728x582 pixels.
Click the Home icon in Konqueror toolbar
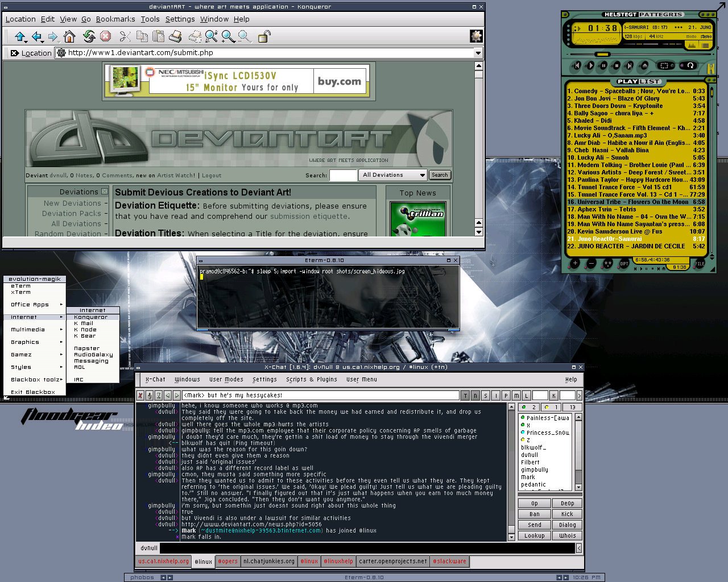69,37
